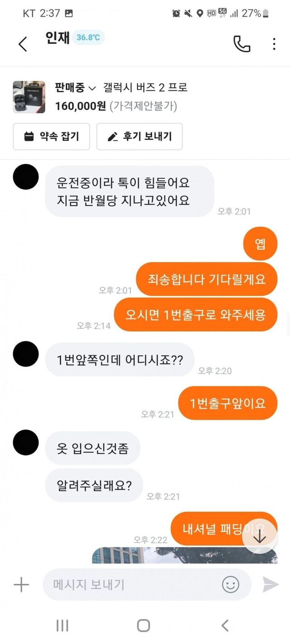View the 36.8°C manner temperature badge

(88, 38)
